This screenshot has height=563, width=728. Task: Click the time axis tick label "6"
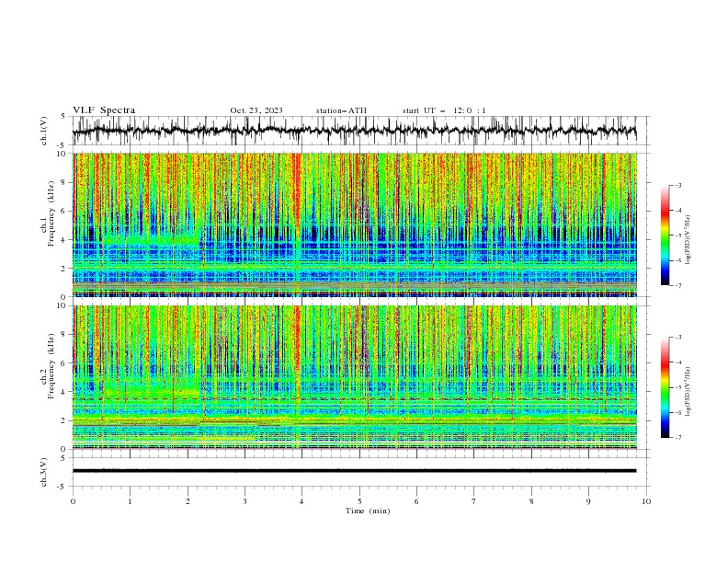pos(416,501)
